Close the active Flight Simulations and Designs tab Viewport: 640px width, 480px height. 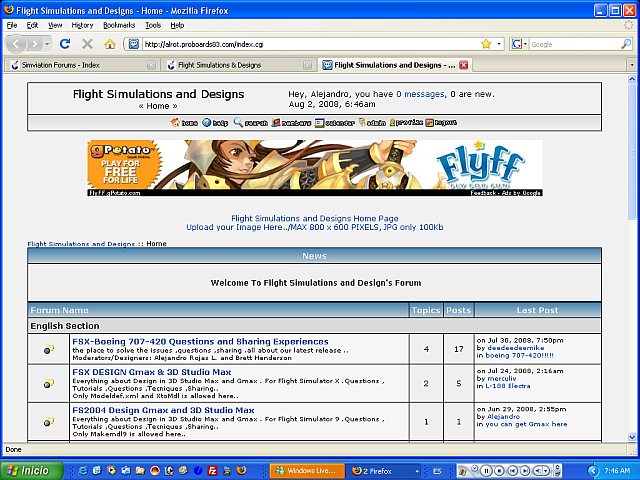[463, 65]
